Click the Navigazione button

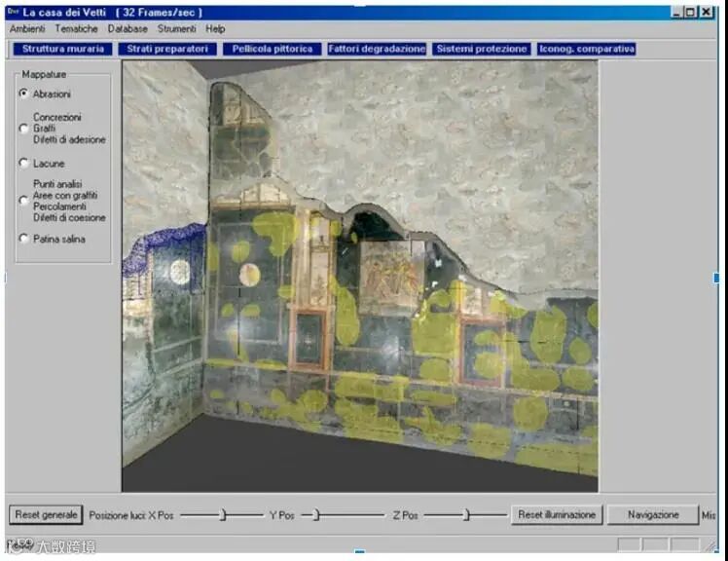pos(653,515)
